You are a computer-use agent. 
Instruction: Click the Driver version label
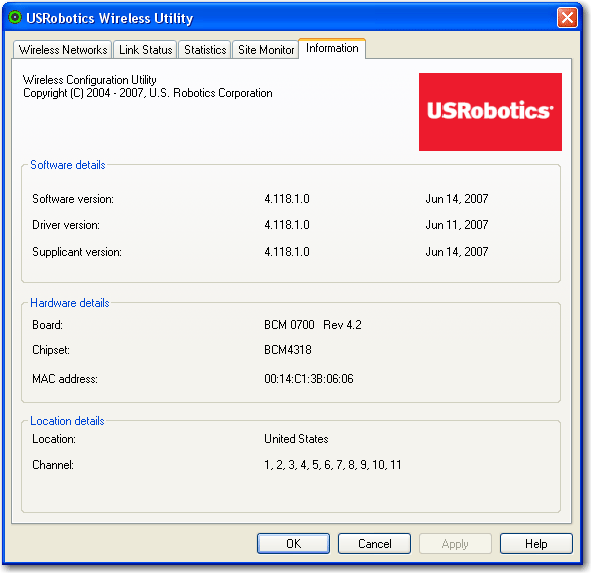click(66, 225)
